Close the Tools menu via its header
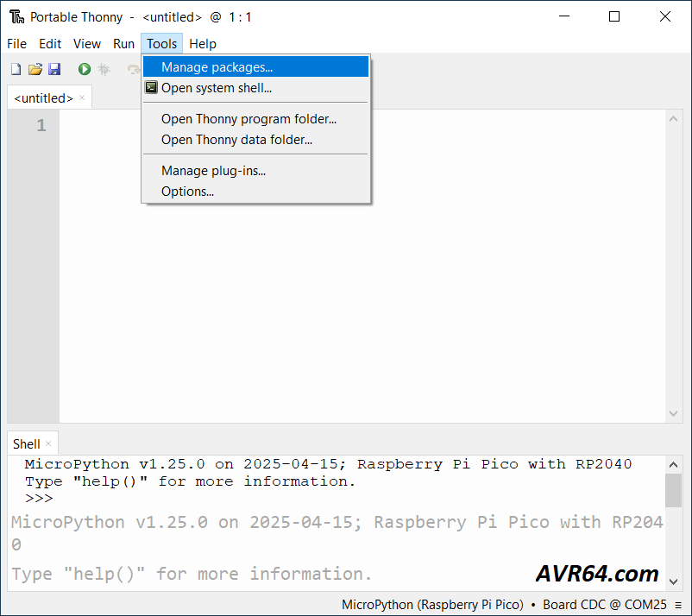The image size is (692, 616). [161, 44]
